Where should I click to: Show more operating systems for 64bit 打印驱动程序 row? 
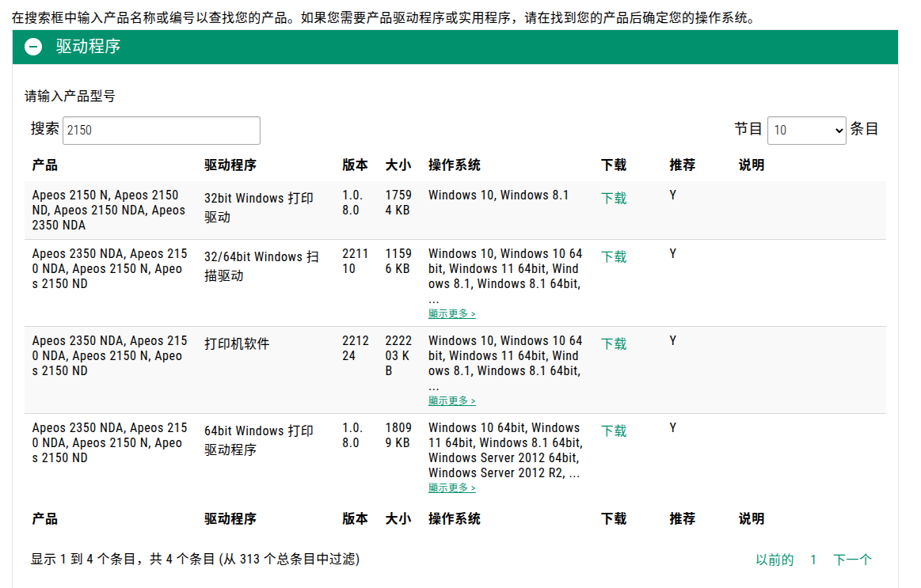[451, 488]
